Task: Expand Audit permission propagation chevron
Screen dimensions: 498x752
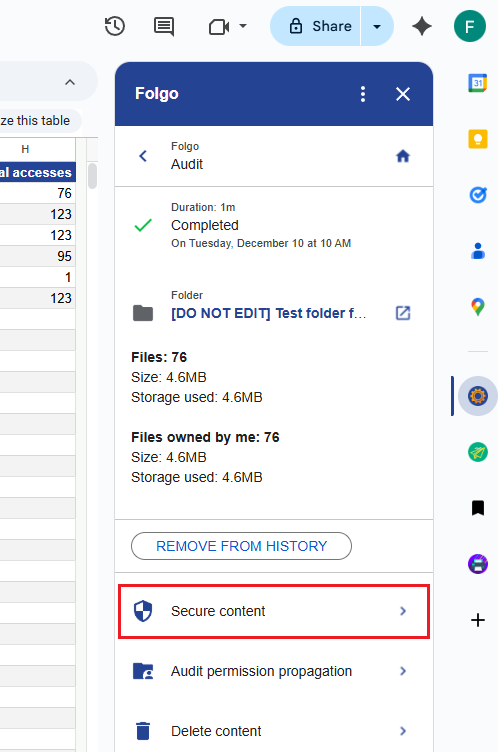Action: 403,671
